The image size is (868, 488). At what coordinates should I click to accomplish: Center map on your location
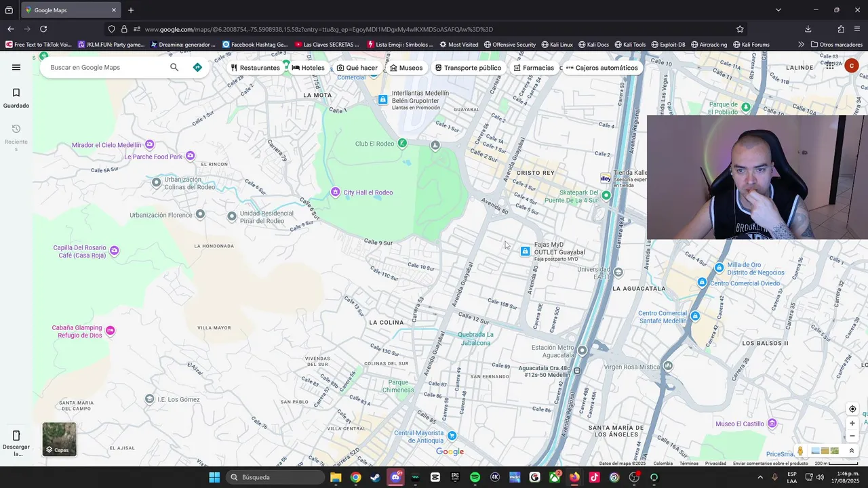[852, 409]
